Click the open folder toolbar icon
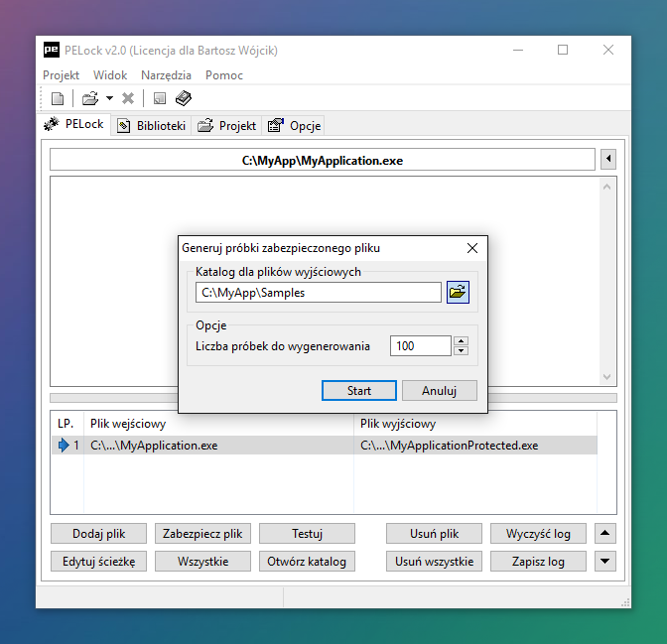The image size is (667, 644). (x=89, y=98)
